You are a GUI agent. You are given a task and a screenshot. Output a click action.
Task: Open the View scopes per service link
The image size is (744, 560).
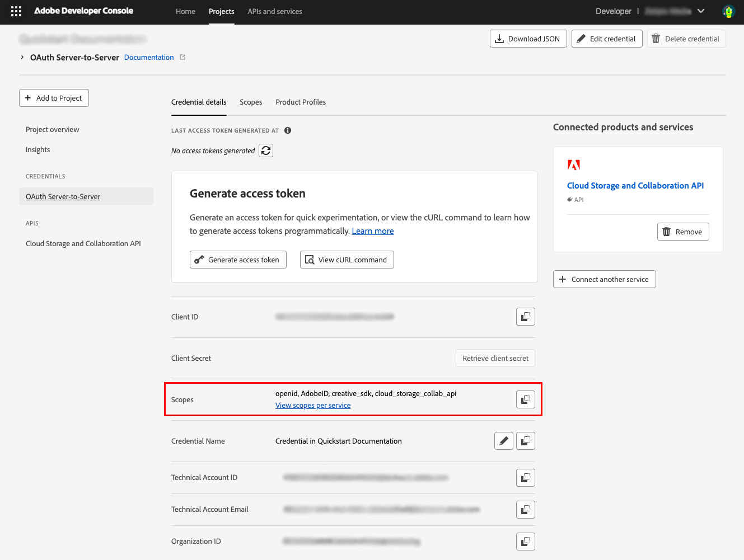tap(312, 405)
